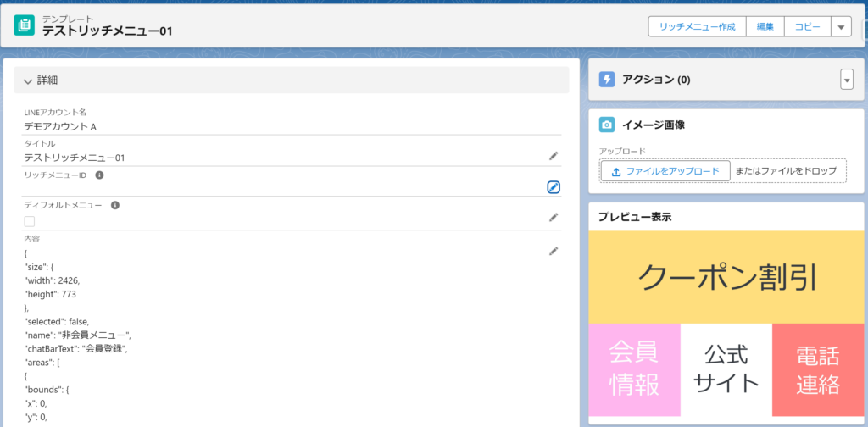868x427 pixels.
Task: Toggle the ディフォルトメニュー checkbox
Action: [x=30, y=221]
